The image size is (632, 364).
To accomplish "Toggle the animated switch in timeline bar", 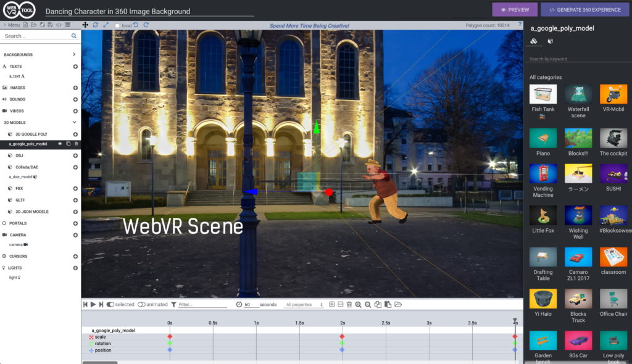I will click(143, 304).
